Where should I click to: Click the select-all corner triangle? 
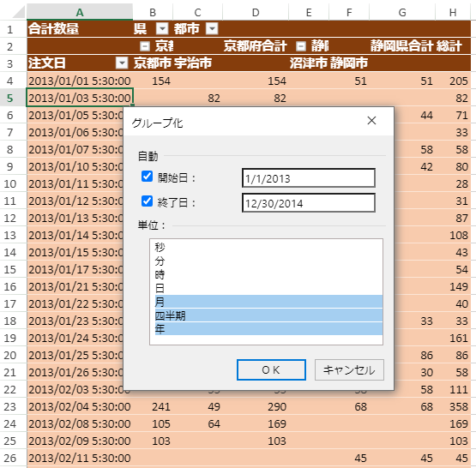(x=19, y=12)
